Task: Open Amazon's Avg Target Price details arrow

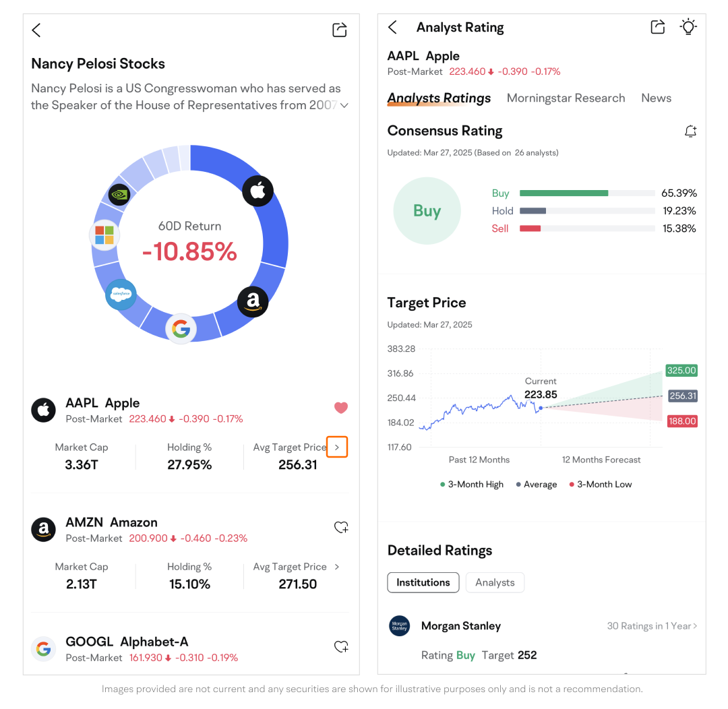Action: [337, 567]
